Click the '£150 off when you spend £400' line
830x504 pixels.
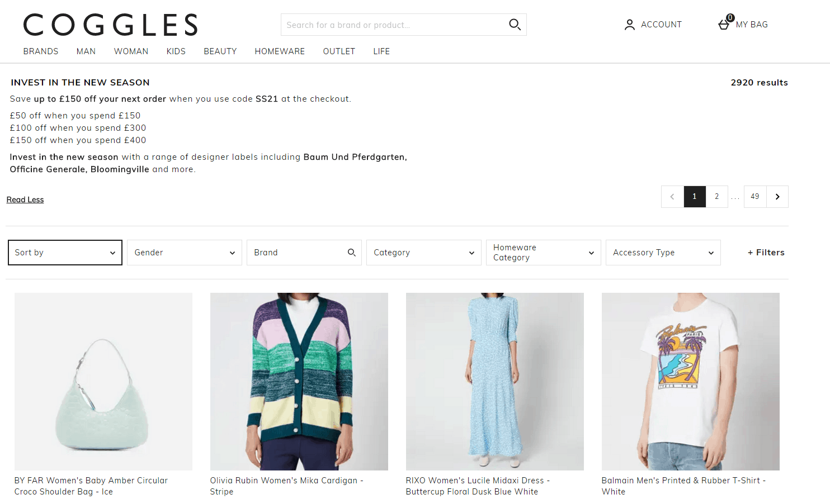[78, 140]
